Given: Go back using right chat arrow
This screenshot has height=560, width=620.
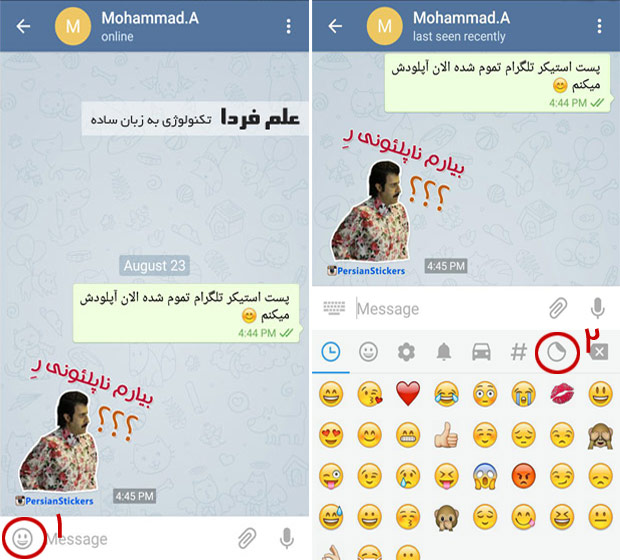Looking at the screenshot, I should tap(335, 26).
